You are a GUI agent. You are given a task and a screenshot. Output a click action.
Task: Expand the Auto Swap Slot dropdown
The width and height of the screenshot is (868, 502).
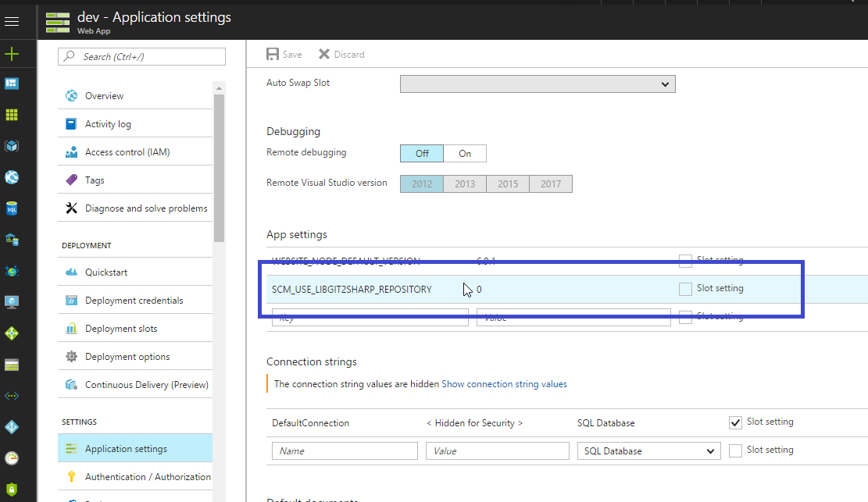(538, 84)
